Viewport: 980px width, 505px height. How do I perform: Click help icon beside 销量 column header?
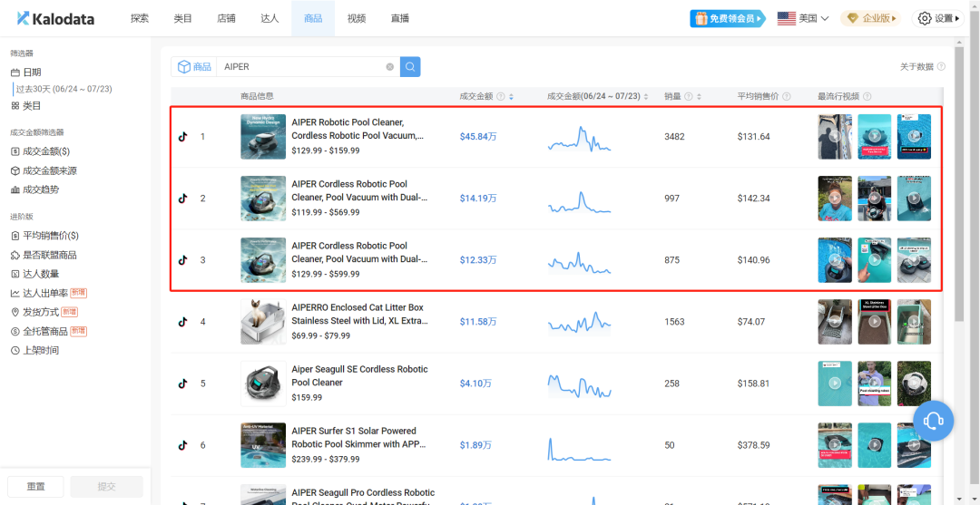click(x=688, y=97)
